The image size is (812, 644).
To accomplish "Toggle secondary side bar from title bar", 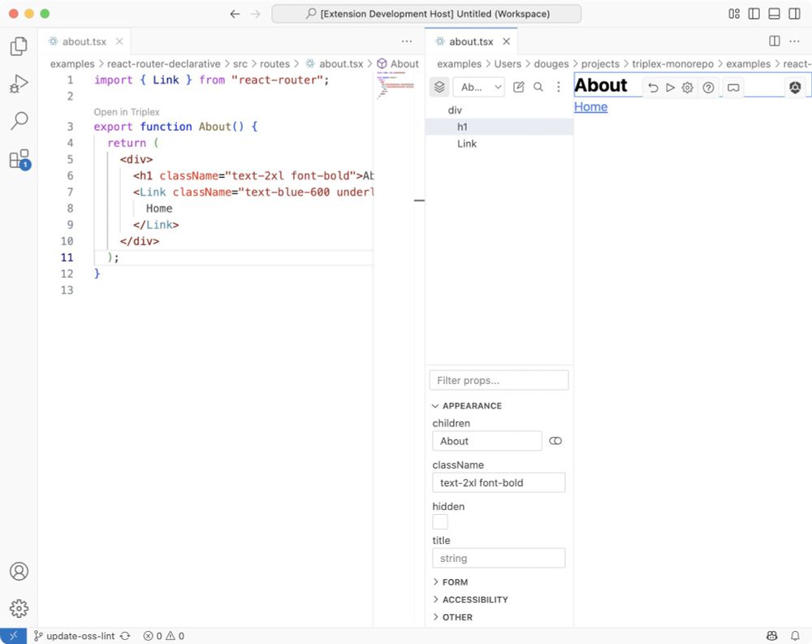I will pyautogui.click(x=794, y=14).
